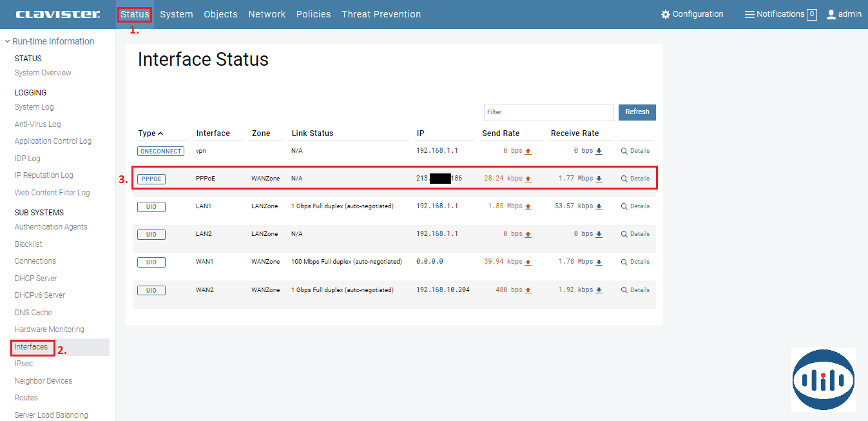Click the Configuration gear icon
868x421 pixels.
pyautogui.click(x=666, y=14)
